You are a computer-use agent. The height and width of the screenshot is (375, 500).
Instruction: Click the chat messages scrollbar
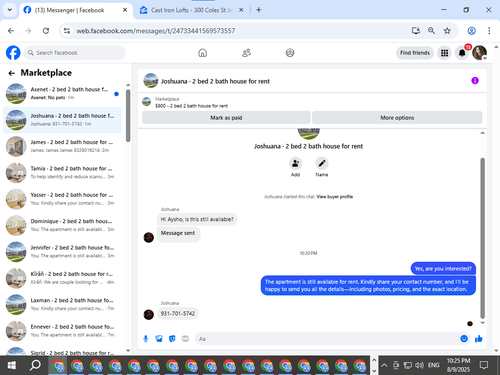482,238
